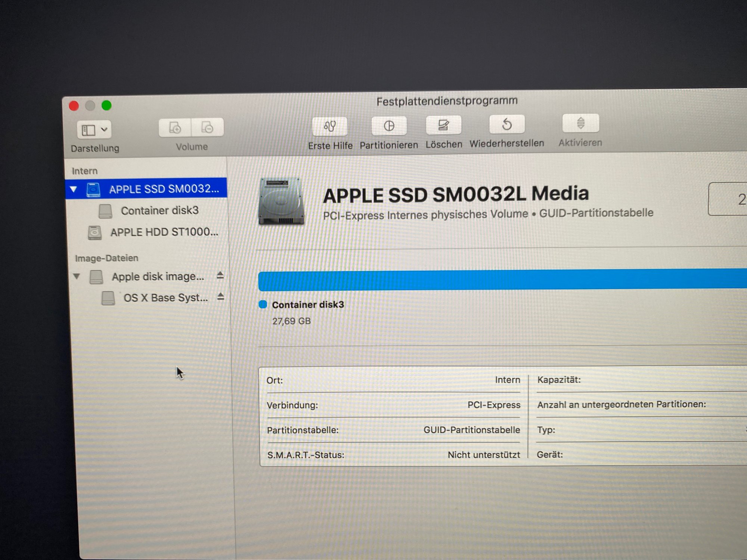The image size is (747, 560).
Task: Click the Verbindung value PCI-Express
Action: 494,405
